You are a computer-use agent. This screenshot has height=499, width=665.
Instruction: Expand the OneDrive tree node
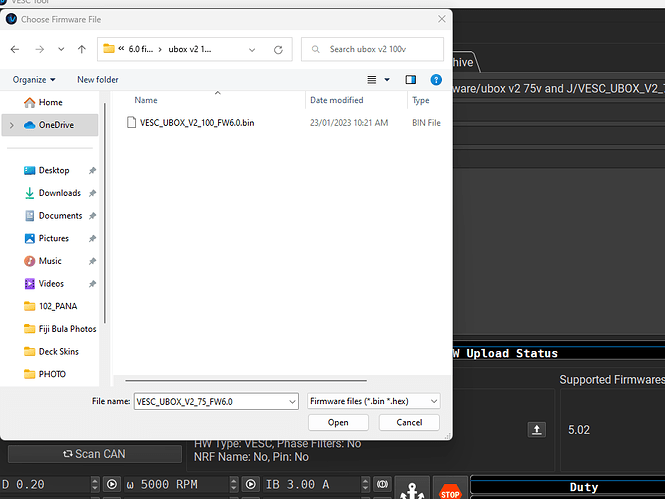11,125
